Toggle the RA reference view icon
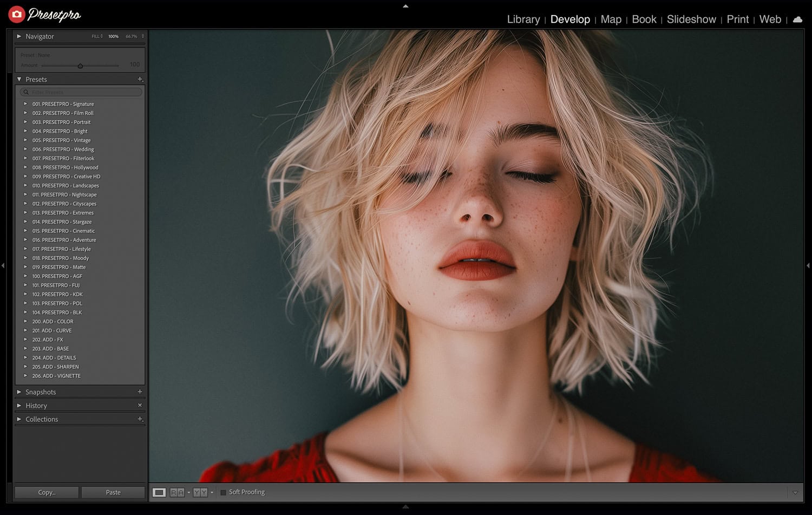This screenshot has height=515, width=812. (177, 492)
